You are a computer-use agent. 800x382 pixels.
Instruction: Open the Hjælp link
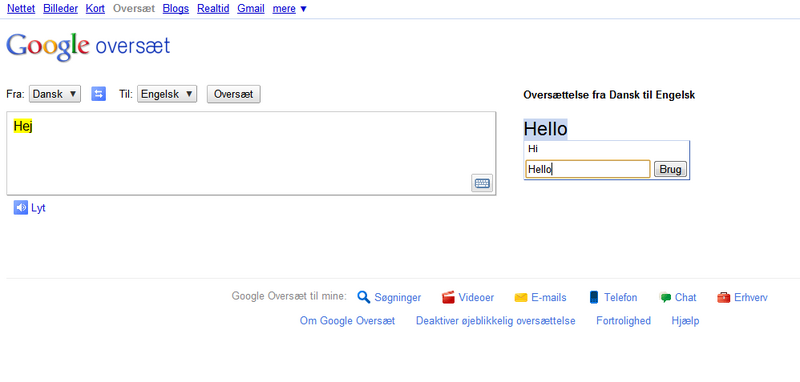[685, 321]
